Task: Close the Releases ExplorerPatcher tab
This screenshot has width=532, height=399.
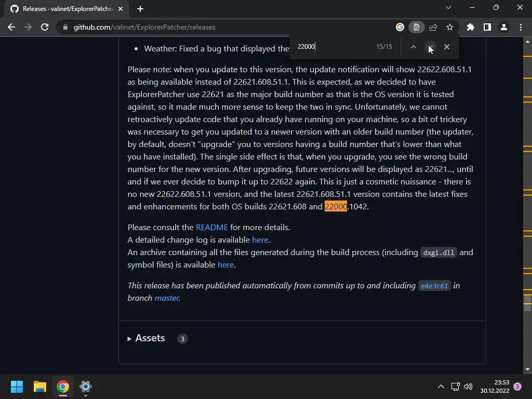Action: coord(121,9)
